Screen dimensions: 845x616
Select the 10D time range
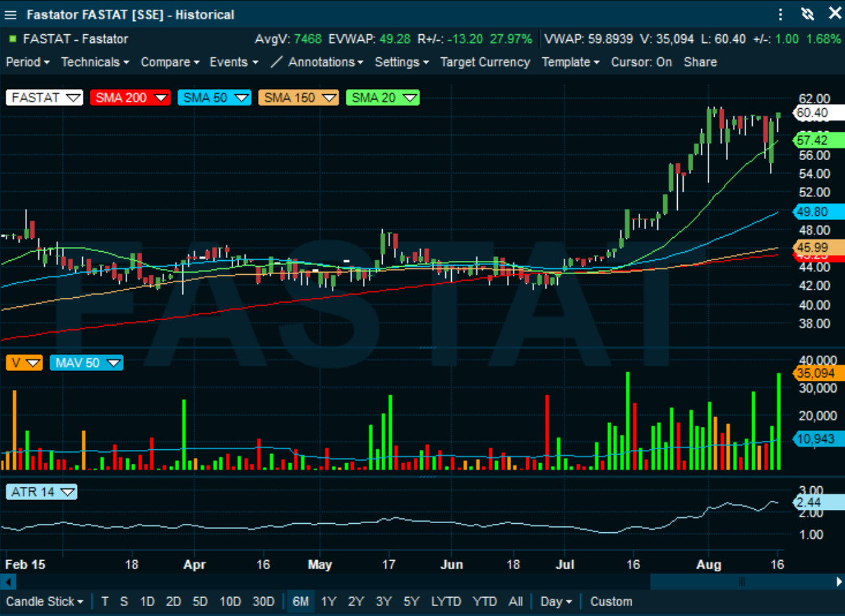231,602
